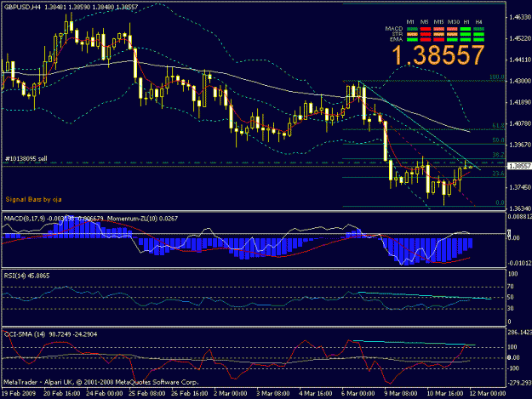Select the #10138095 sell order label
The width and height of the screenshot is (532, 399).
26,158
